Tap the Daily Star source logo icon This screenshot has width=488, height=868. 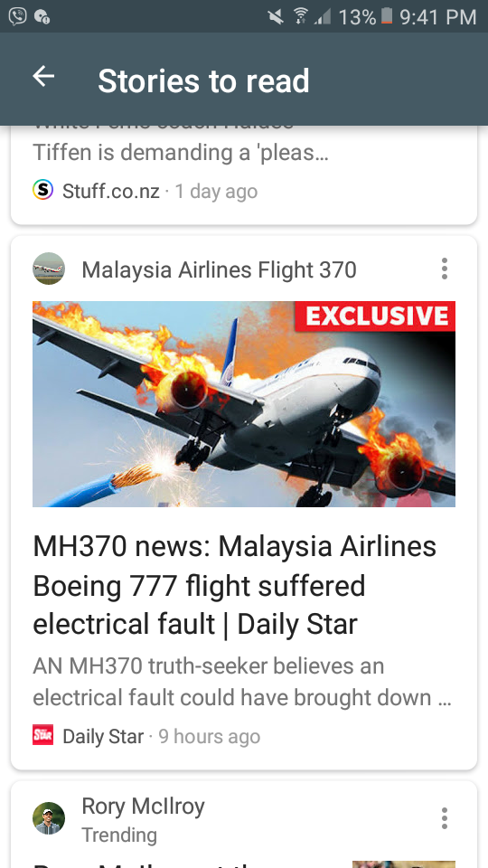pyautogui.click(x=43, y=735)
